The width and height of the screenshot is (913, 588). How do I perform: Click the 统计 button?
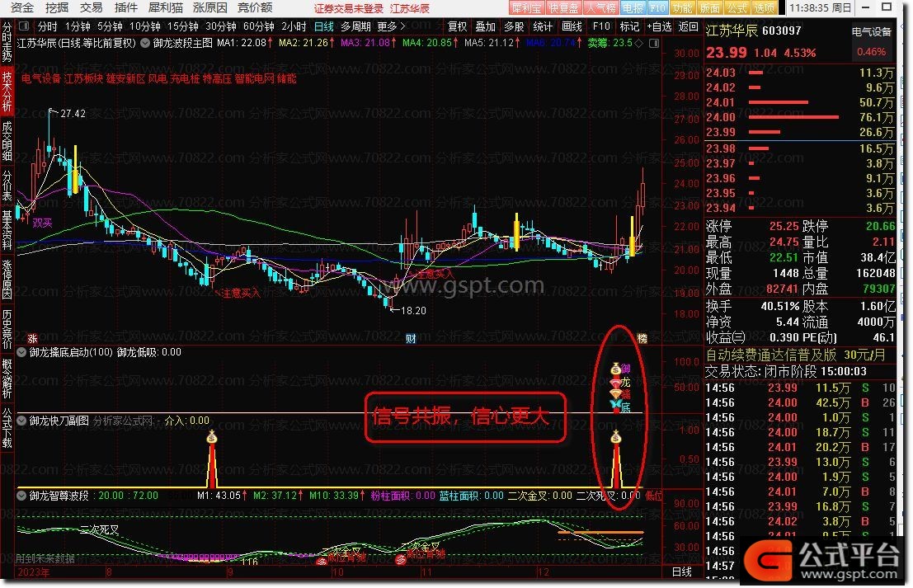(543, 26)
